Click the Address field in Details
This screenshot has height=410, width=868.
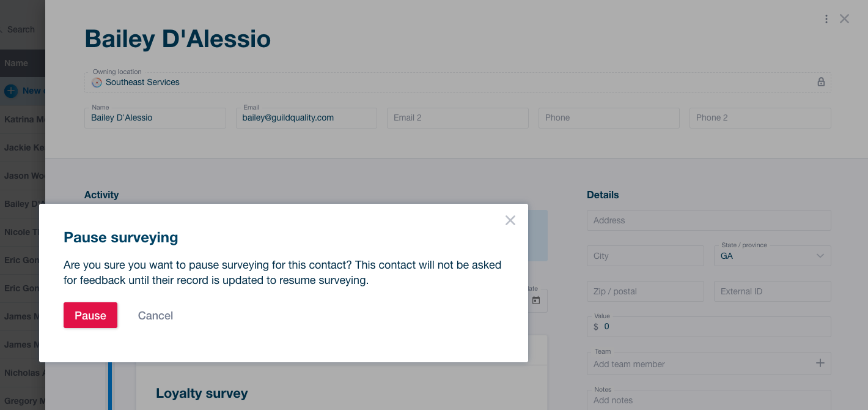pyautogui.click(x=708, y=220)
